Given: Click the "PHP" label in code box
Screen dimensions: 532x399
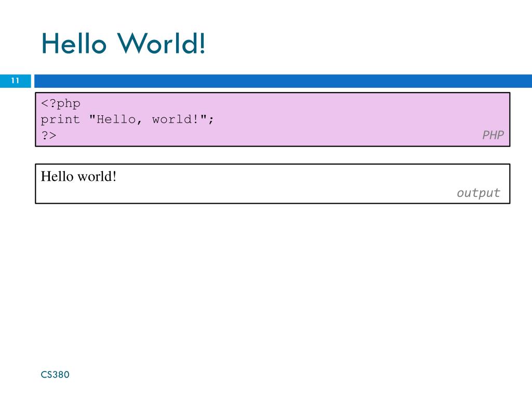Looking at the screenshot, I should [x=493, y=135].
